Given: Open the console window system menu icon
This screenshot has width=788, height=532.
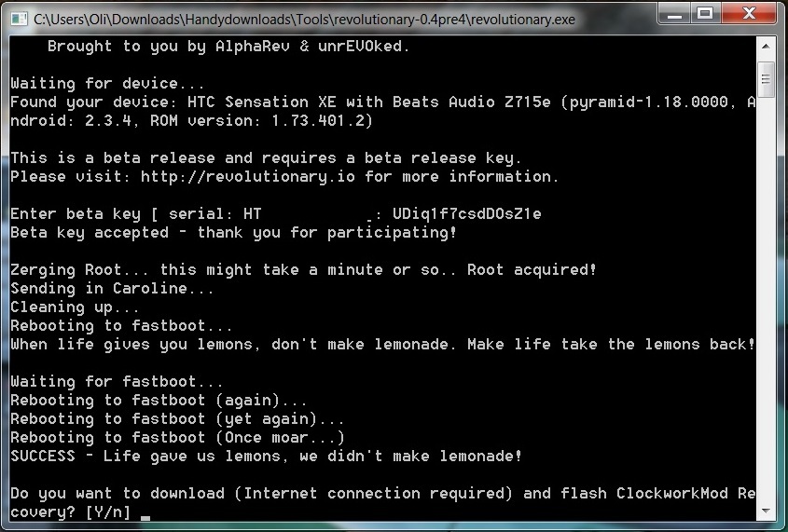Looking at the screenshot, I should click(x=19, y=19).
